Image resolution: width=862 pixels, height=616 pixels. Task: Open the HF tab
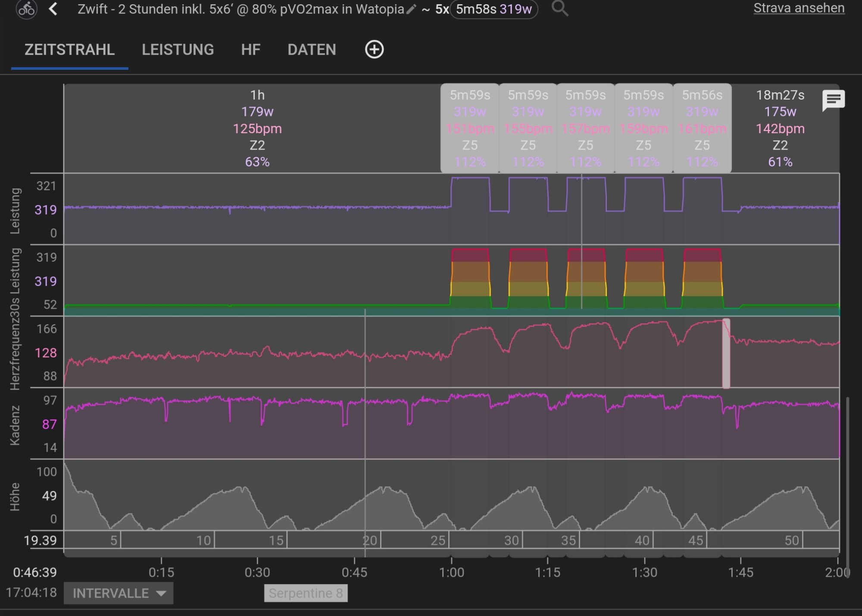click(250, 50)
